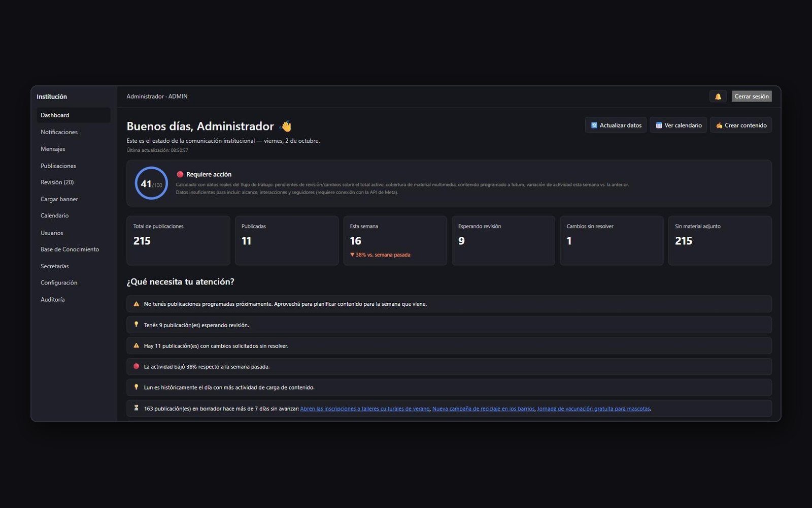The height and width of the screenshot is (508, 812).
Task: Go to Publicaciones in the sidebar
Action: [x=73, y=166]
